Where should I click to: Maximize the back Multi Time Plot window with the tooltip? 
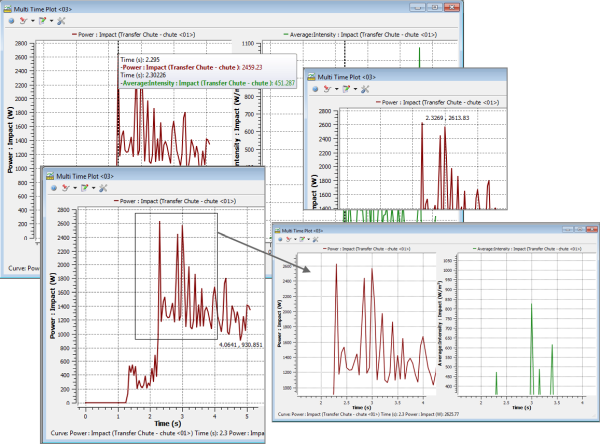[x=437, y=6]
